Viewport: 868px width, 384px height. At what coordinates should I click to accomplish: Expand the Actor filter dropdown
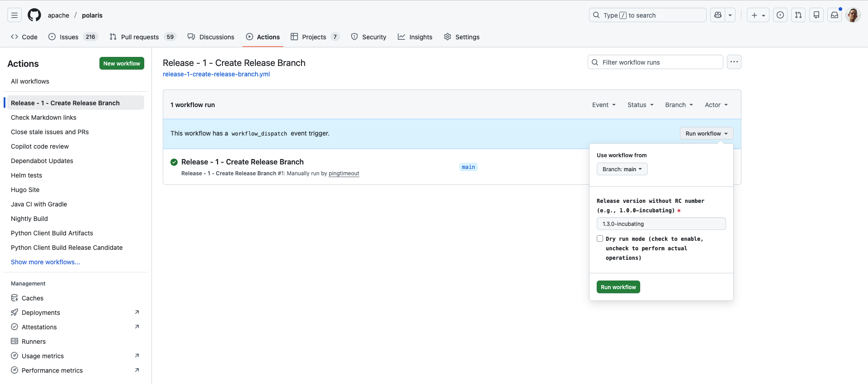(716, 105)
